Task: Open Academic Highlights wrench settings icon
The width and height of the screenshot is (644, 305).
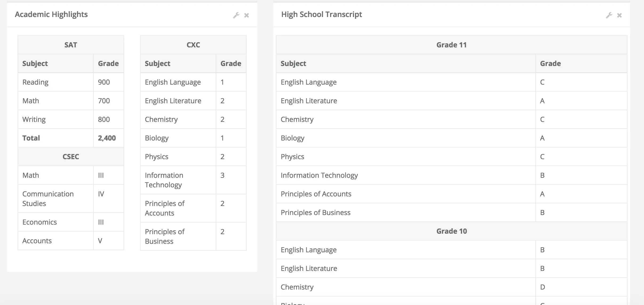Action: (x=236, y=15)
